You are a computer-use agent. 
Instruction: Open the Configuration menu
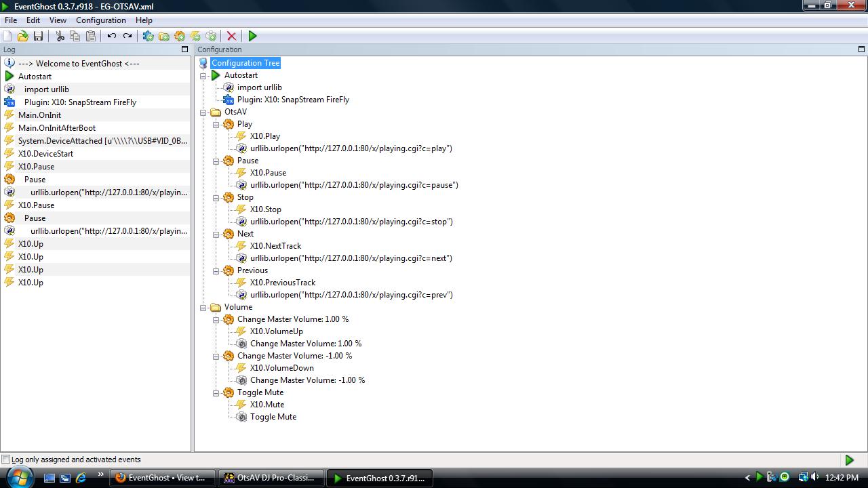point(101,20)
